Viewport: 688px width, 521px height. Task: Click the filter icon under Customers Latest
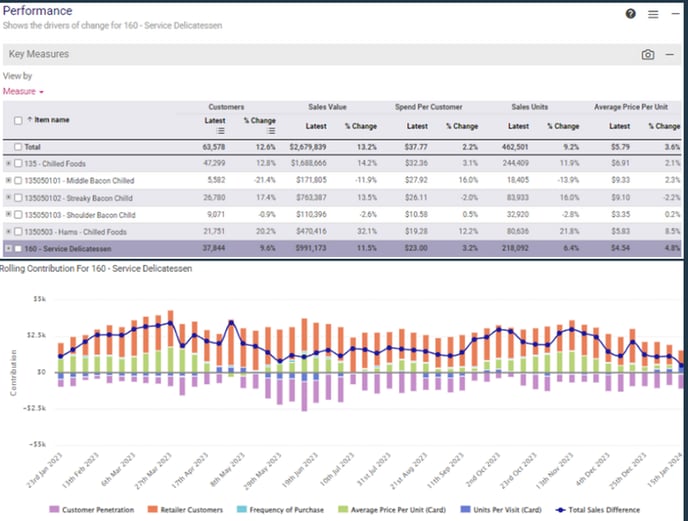coord(219,130)
